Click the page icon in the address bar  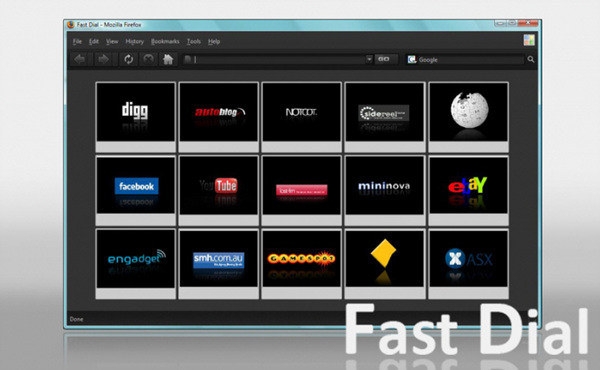click(x=188, y=59)
